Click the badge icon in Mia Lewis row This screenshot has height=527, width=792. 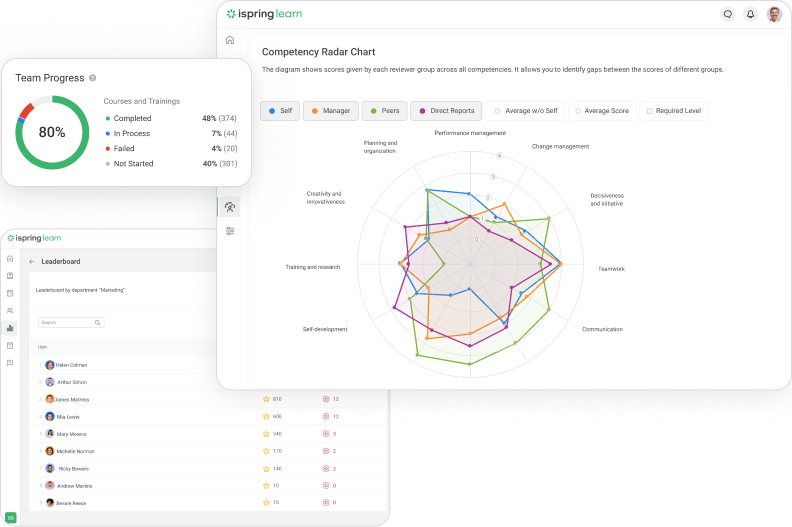(x=326, y=416)
